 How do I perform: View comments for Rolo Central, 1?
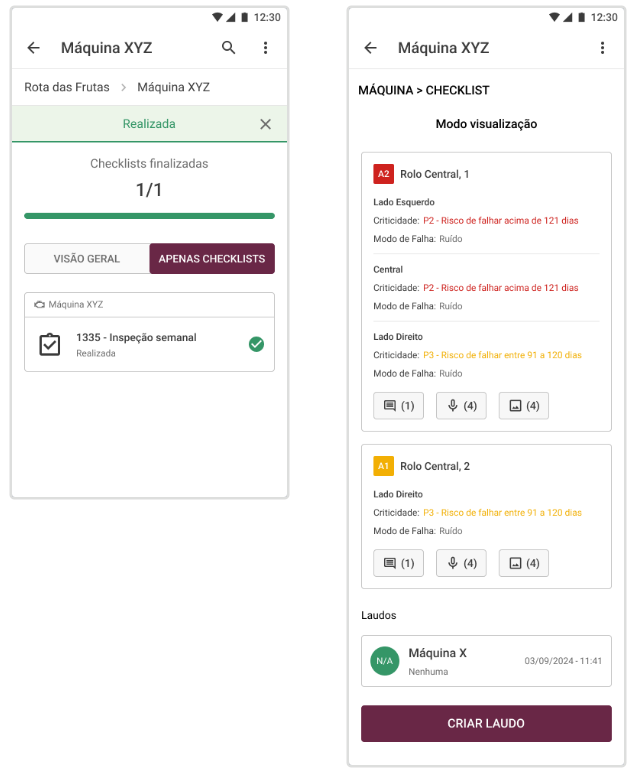tap(398, 406)
